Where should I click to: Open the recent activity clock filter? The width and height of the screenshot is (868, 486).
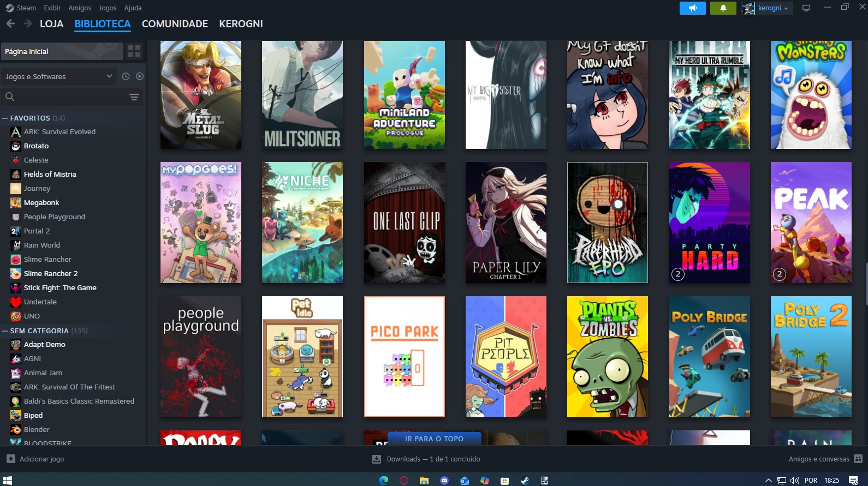coord(126,76)
